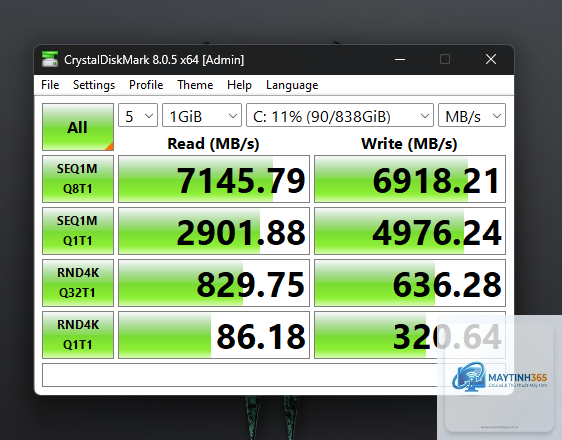Screen dimensions: 562x440
Task: Click the 6918.21 write result
Action: 410,179
